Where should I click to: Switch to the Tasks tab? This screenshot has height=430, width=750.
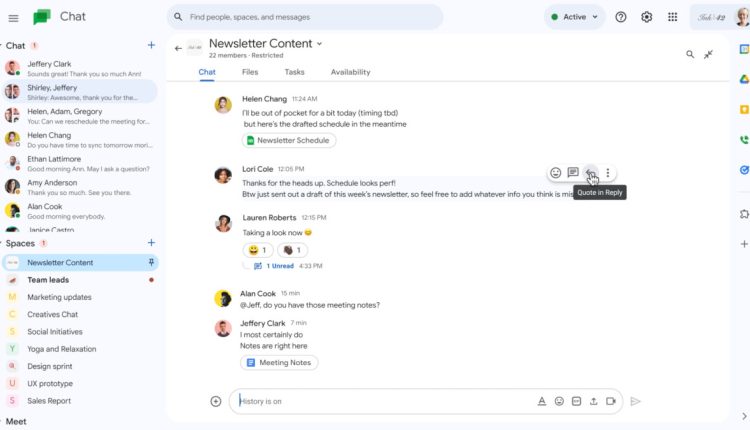[x=294, y=72]
